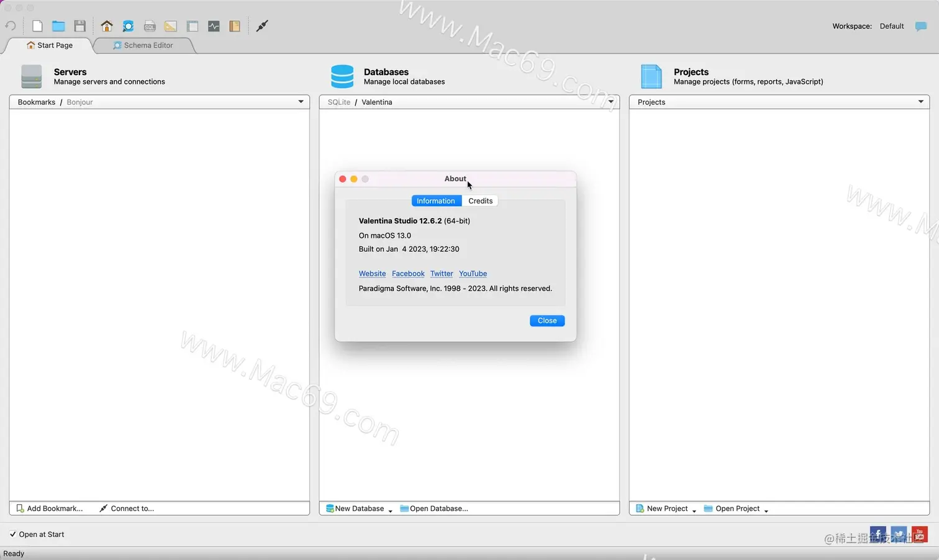The height and width of the screenshot is (560, 939).
Task: Select Valentina in the Databases selector
Action: pyautogui.click(x=377, y=102)
